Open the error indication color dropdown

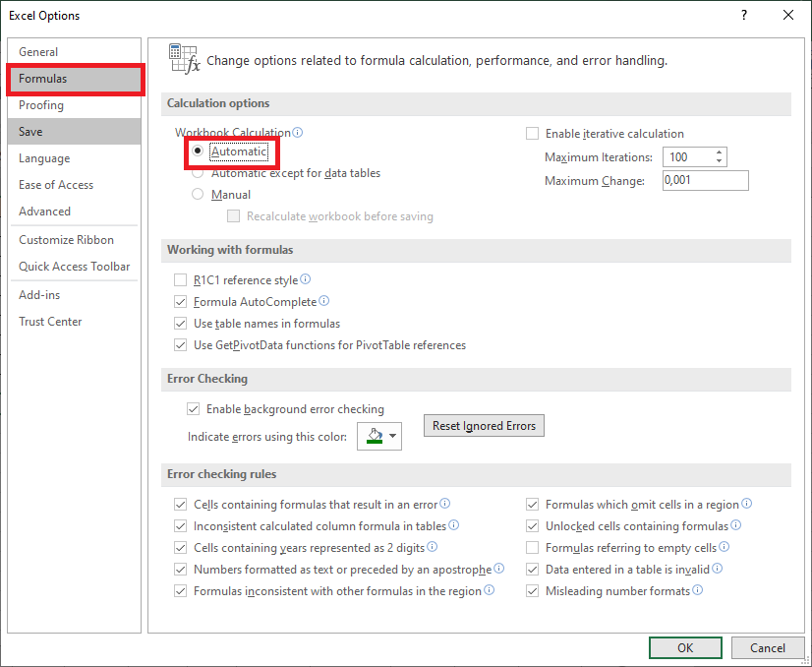(x=392, y=436)
